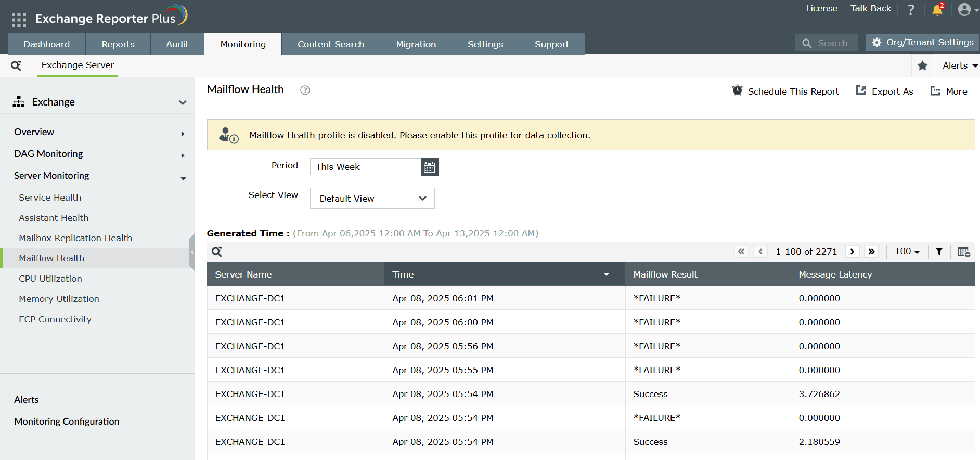Open CPU Utilization report
This screenshot has height=460, width=980.
50,279
